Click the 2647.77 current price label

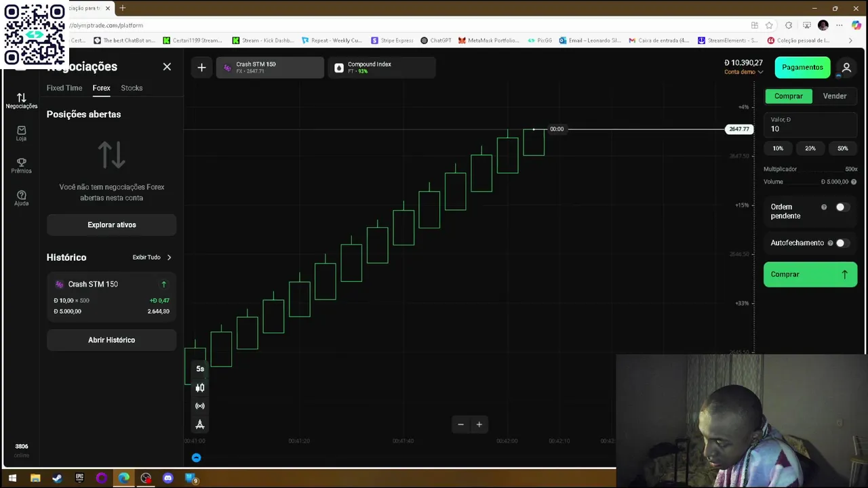[739, 129]
